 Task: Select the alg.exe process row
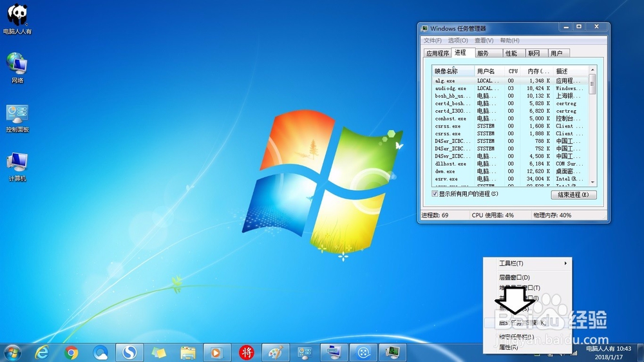[x=511, y=81]
